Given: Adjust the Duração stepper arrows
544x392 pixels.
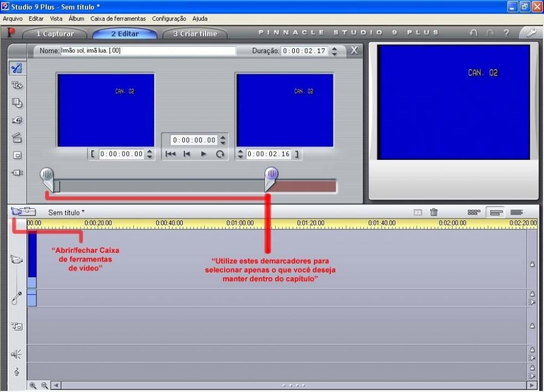Looking at the screenshot, I should click(334, 51).
